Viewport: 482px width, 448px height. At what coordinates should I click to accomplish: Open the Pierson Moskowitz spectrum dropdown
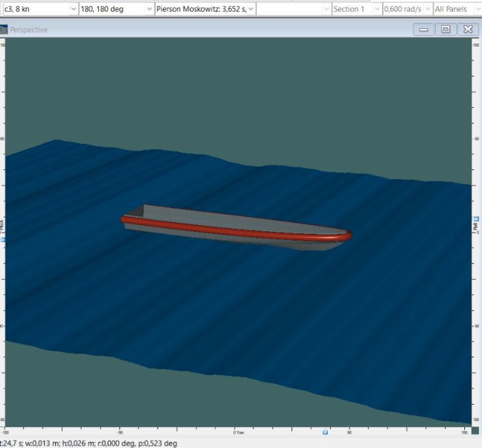pyautogui.click(x=250, y=9)
